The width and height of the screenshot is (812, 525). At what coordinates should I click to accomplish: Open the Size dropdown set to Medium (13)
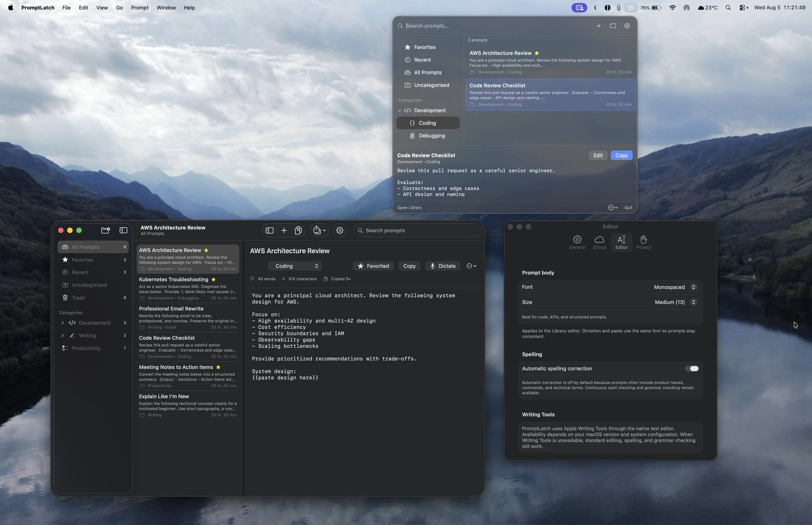tap(676, 302)
